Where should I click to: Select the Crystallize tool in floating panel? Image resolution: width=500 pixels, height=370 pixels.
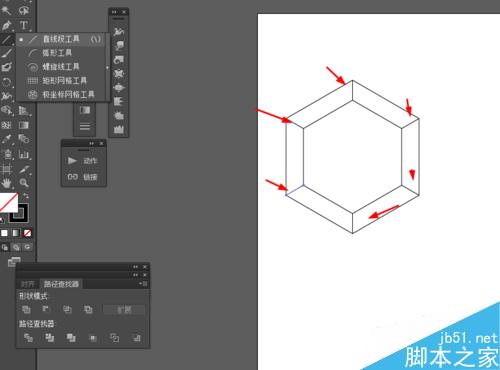pyautogui.click(x=119, y=115)
